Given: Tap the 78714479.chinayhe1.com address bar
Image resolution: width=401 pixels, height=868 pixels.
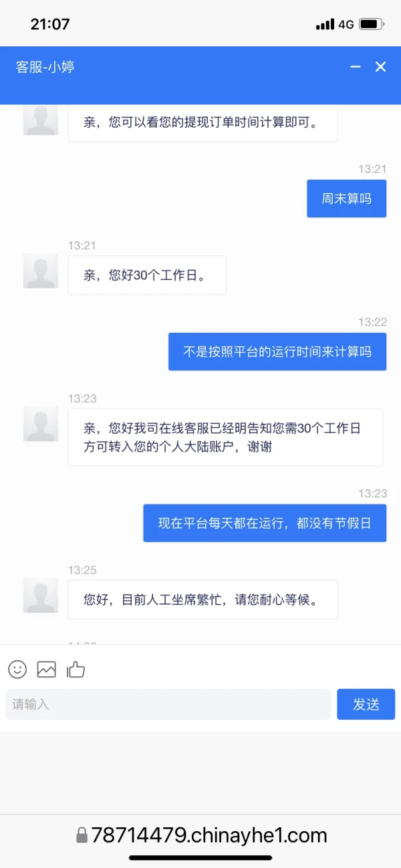Looking at the screenshot, I should point(209,835).
